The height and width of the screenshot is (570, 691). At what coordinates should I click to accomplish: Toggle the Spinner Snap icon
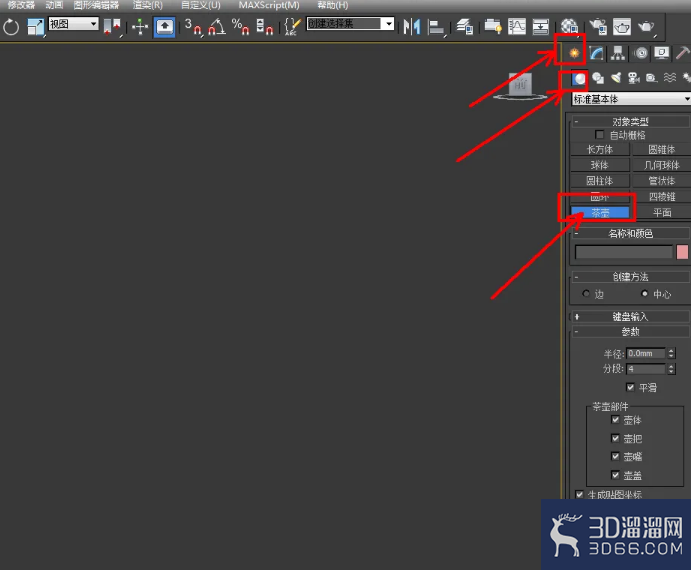point(264,27)
